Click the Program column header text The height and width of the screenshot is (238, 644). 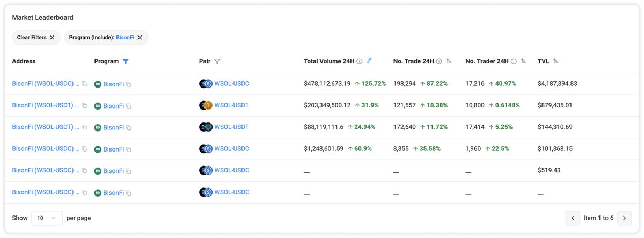(106, 61)
